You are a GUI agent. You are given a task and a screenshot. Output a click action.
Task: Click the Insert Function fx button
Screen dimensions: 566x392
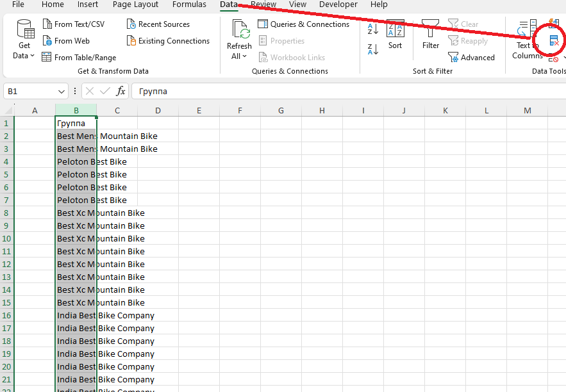coord(121,91)
